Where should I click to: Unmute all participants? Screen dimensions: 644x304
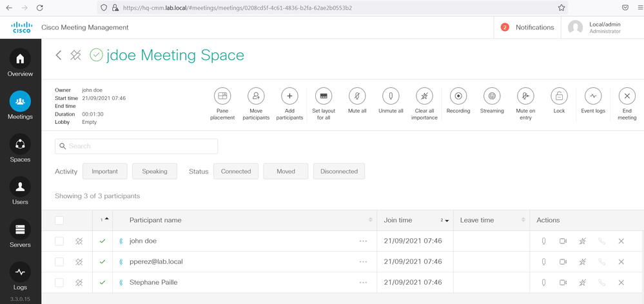tap(391, 96)
